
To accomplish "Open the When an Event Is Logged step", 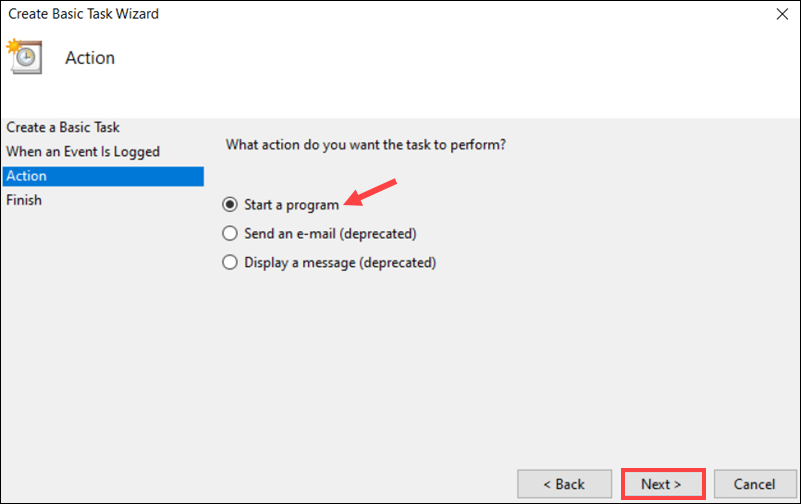I will click(83, 152).
